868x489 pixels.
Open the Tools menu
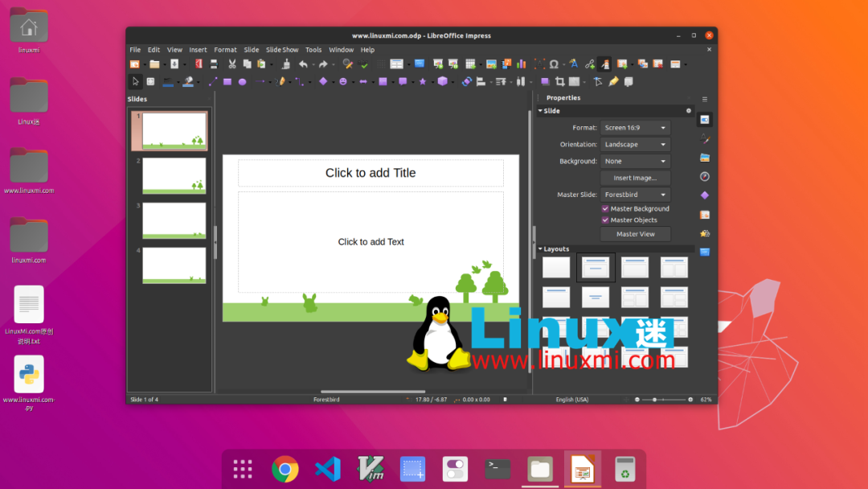pos(313,50)
